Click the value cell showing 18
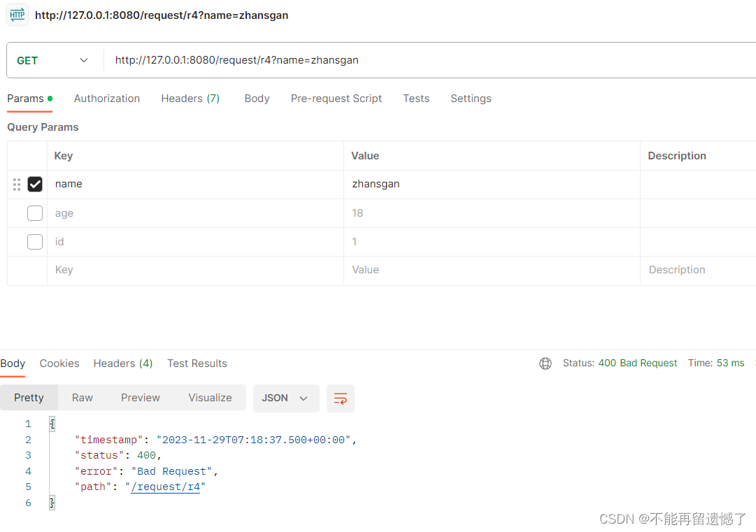 click(492, 213)
